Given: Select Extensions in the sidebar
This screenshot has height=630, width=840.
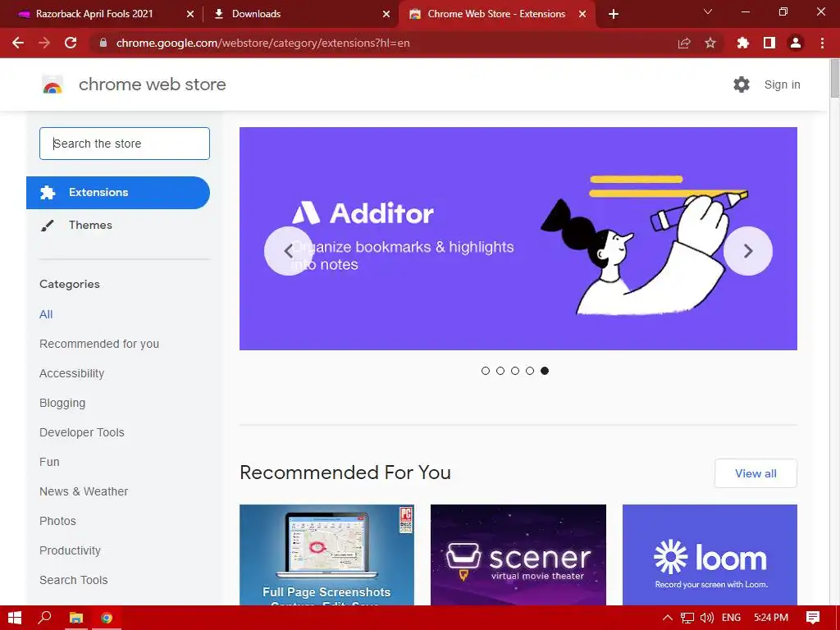Looking at the screenshot, I should point(118,192).
